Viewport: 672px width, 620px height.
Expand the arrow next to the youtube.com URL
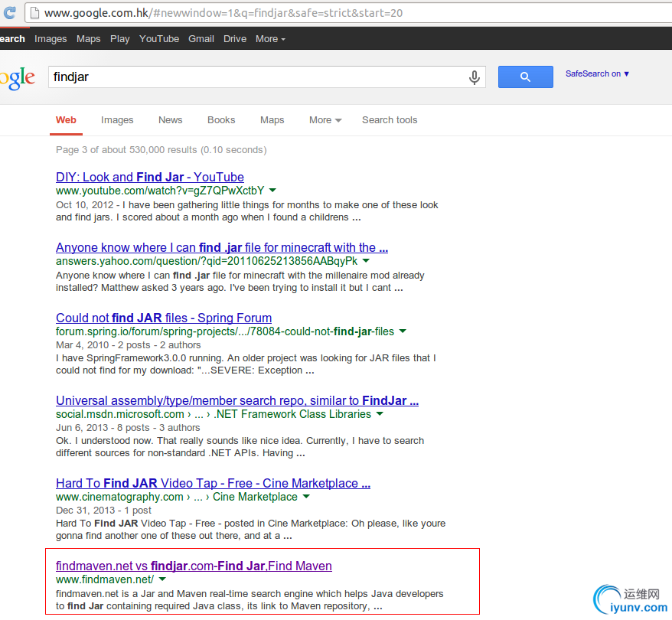click(272, 190)
